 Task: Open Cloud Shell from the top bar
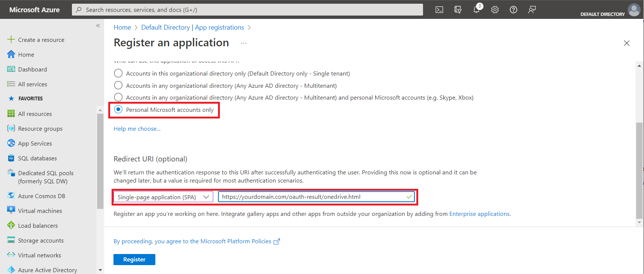439,10
